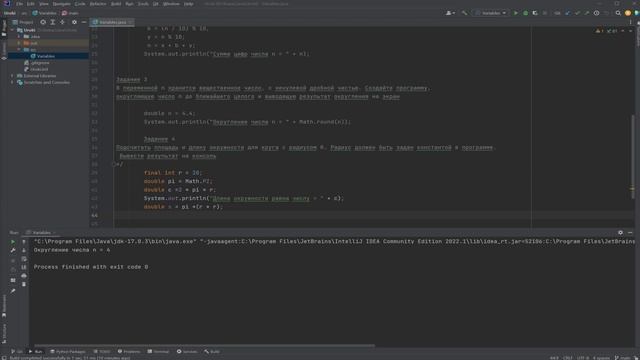Open the Help menu
Viewport: 640px width, 360px height.
[x=188, y=4]
